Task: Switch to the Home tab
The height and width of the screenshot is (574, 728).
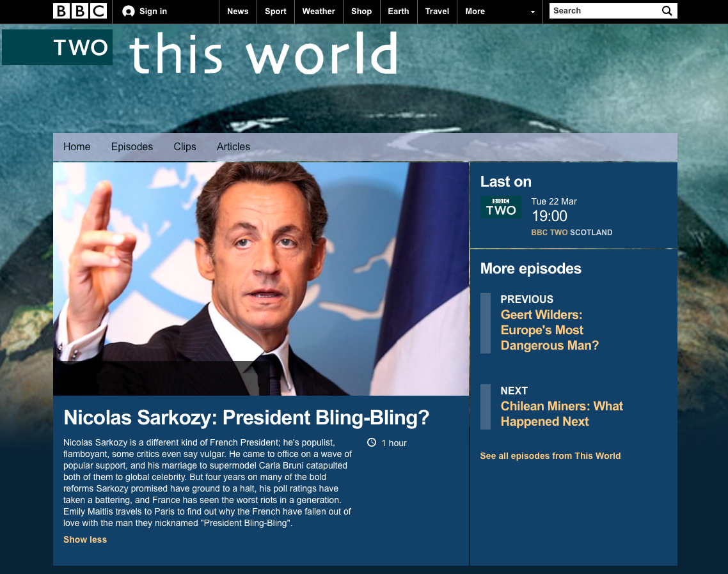Action: click(77, 146)
